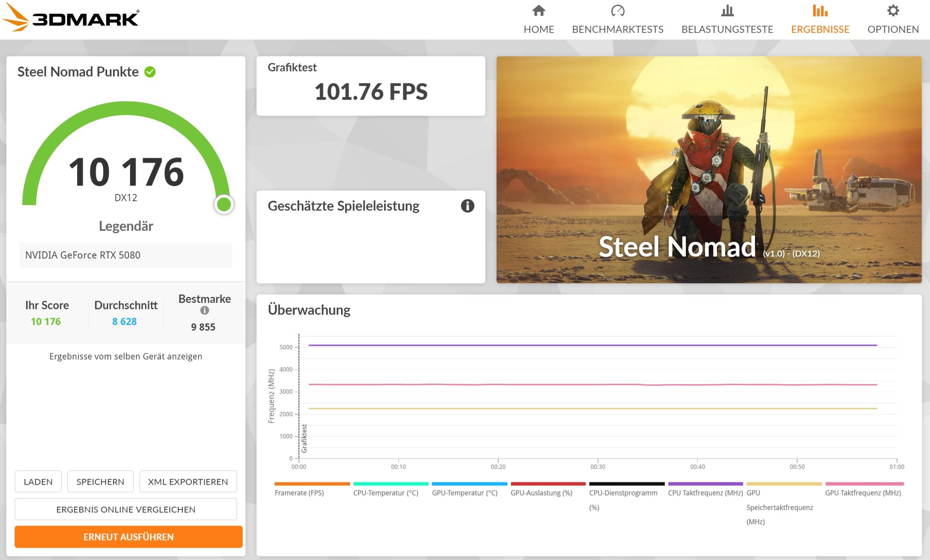Click the Ergebnisse orange chart icon
Viewport: 930px width, 560px height.
point(819,11)
